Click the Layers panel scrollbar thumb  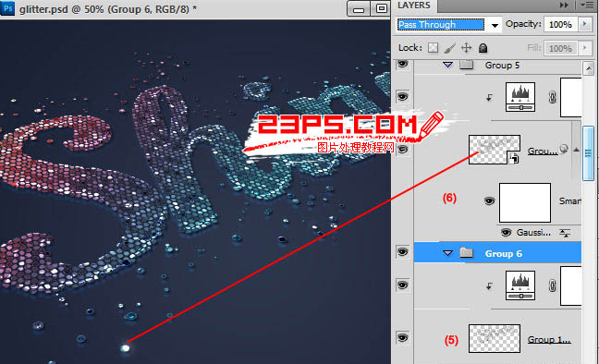pos(588,152)
